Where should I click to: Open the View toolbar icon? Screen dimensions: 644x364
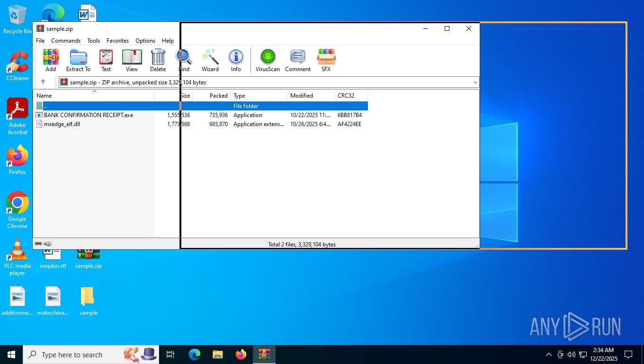[x=132, y=60]
